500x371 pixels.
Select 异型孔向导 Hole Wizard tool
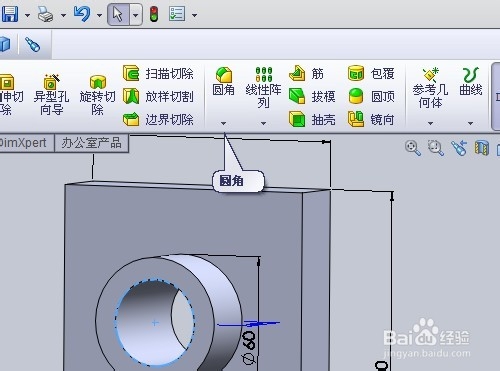click(51, 94)
